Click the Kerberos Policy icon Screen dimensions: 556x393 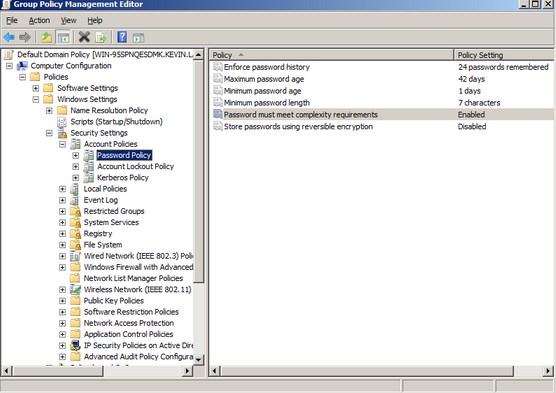pyautogui.click(x=89, y=178)
